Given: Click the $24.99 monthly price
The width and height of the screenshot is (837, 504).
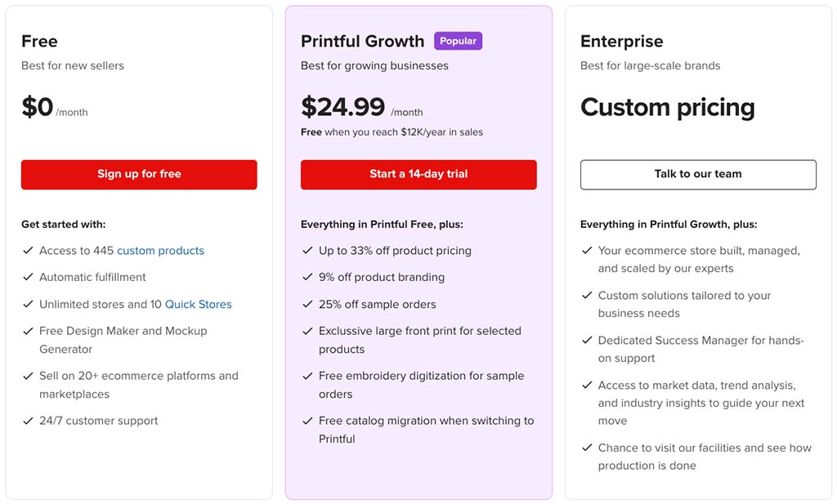Looking at the screenshot, I should pos(342,107).
